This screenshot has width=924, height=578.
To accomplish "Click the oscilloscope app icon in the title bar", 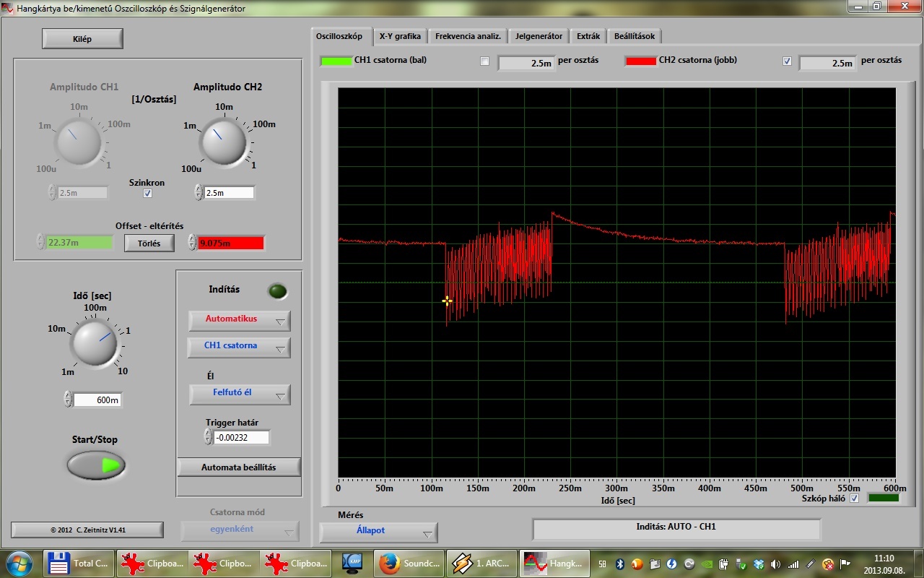I will coord(8,8).
